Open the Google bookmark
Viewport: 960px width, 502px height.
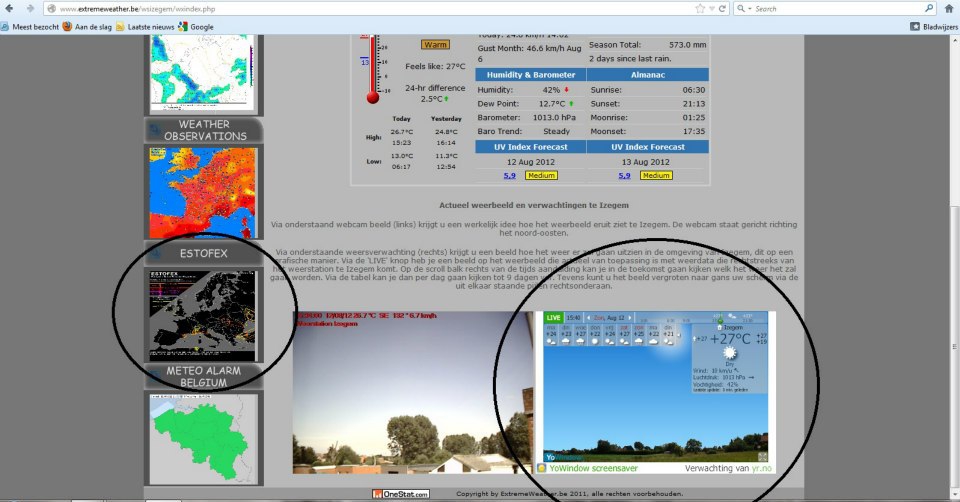[x=196, y=27]
